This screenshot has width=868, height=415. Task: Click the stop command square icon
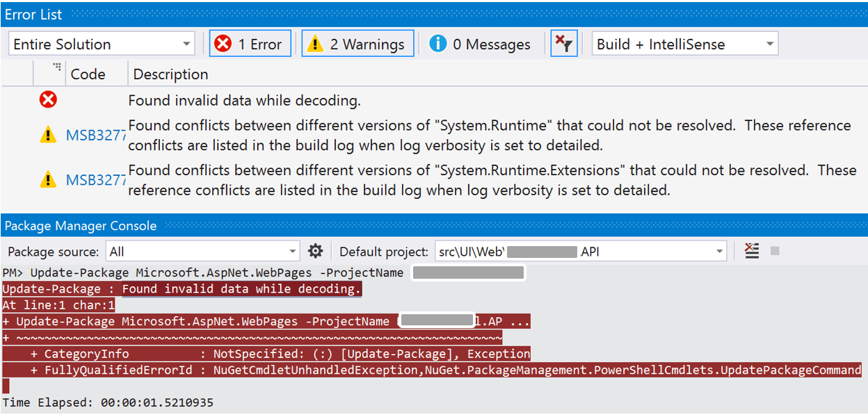(x=775, y=251)
